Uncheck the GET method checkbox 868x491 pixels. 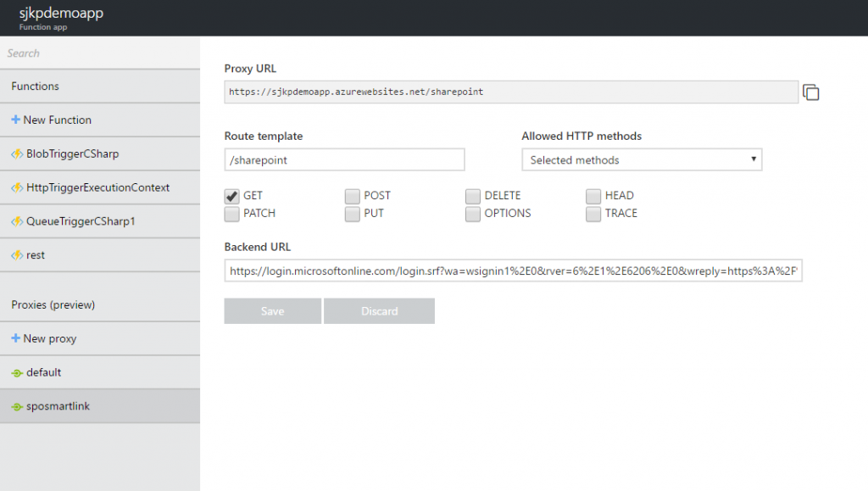pos(231,196)
